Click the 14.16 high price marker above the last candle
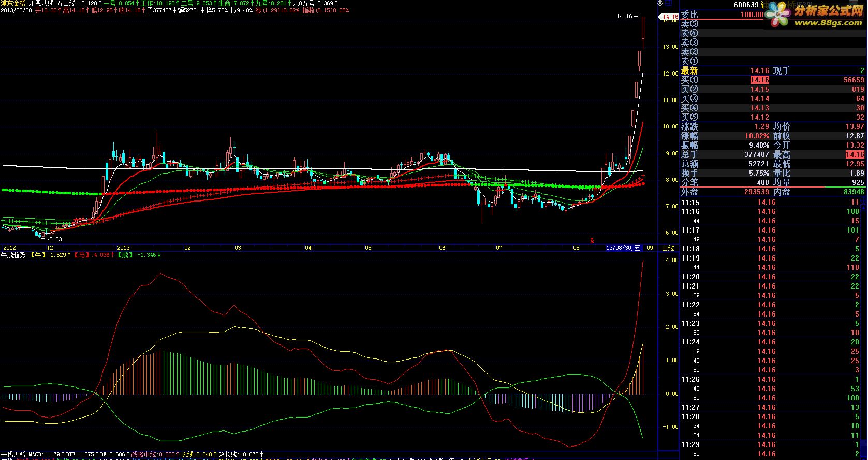This screenshot has width=868, height=460. pos(624,17)
